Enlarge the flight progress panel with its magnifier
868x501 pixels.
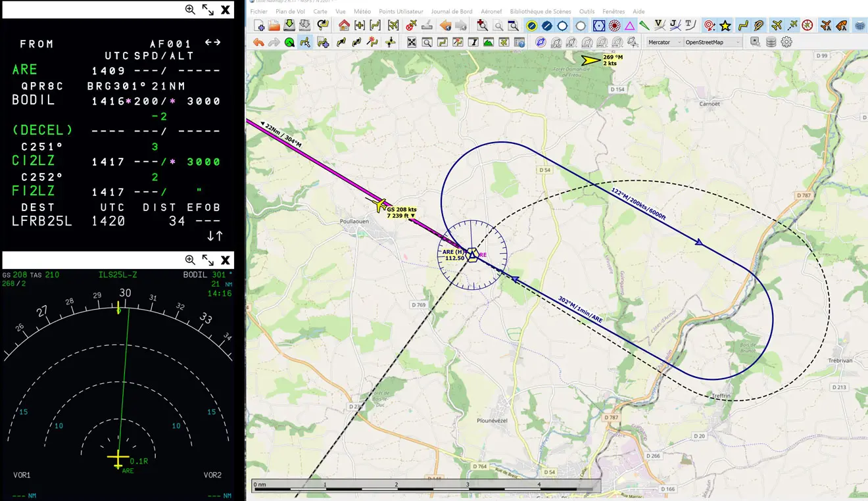[x=189, y=11]
